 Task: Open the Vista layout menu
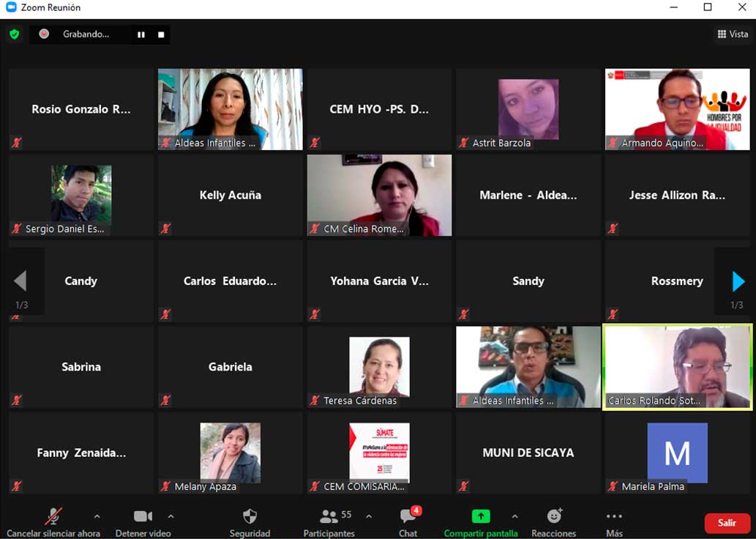coord(733,34)
